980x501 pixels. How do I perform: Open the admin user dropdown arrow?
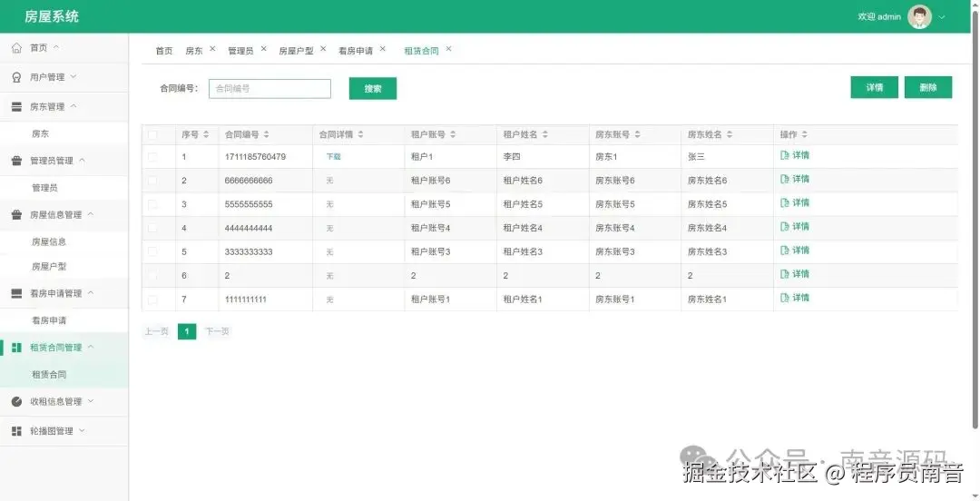pos(942,17)
